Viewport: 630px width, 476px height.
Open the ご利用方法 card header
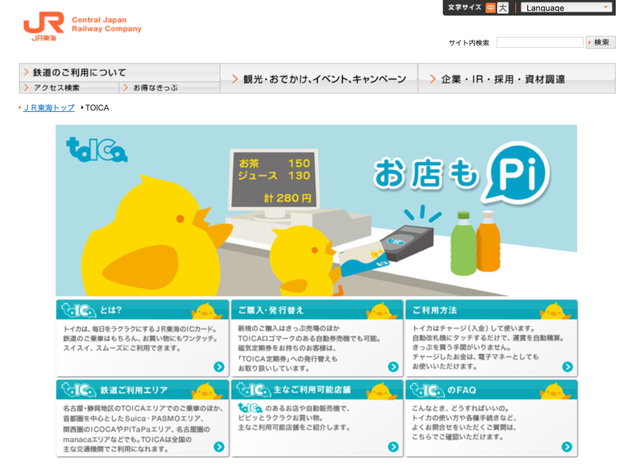pyautogui.click(x=491, y=310)
